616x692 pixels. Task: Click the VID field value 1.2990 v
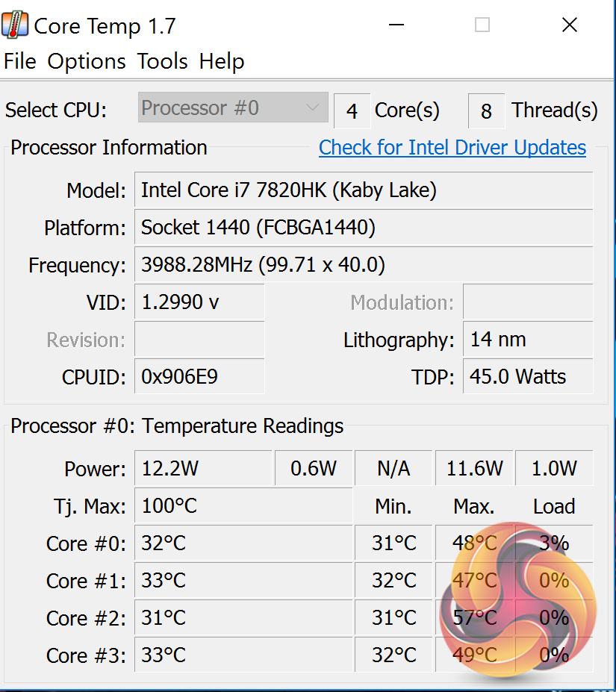pos(199,302)
